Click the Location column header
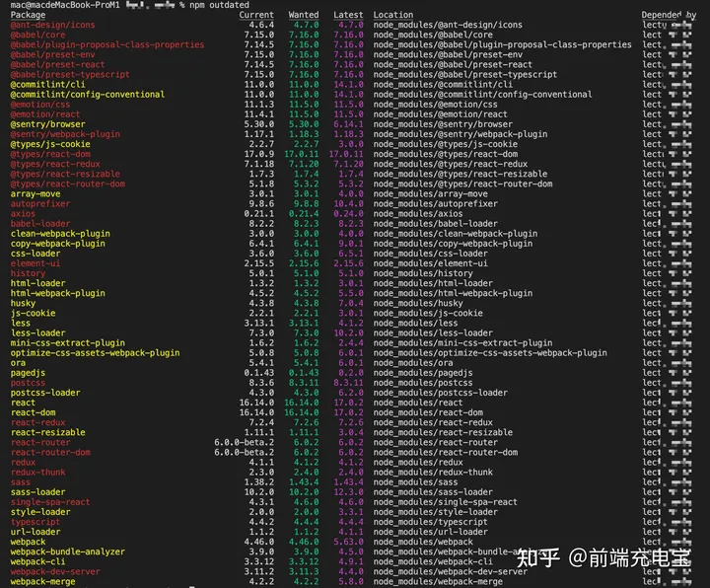Screen dimensions: 710x588 393,15
